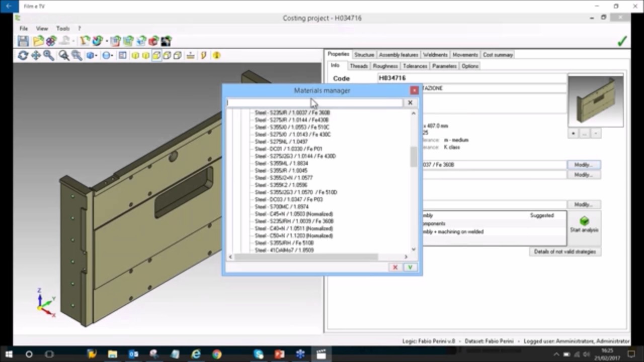The height and width of the screenshot is (362, 644).
Task: Select material Steel - 41CrAlMo7 / 1.8509
Action: click(284, 250)
